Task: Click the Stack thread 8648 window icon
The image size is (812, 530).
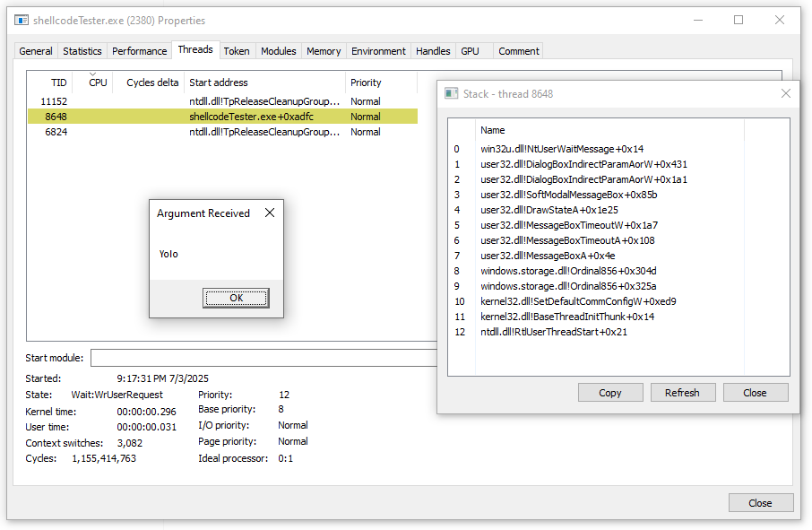Action: [x=452, y=94]
